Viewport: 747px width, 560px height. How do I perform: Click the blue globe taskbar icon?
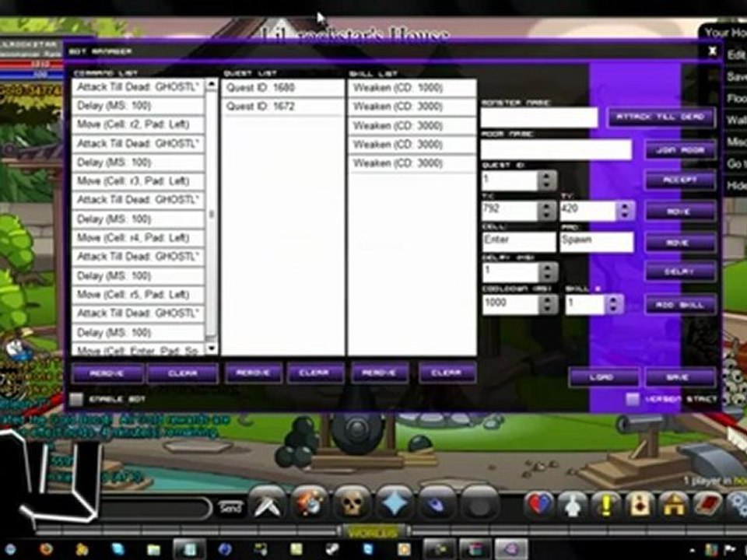click(x=224, y=550)
